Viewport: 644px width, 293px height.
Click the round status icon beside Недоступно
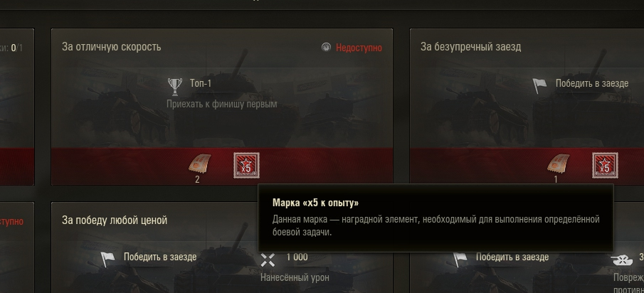click(326, 48)
